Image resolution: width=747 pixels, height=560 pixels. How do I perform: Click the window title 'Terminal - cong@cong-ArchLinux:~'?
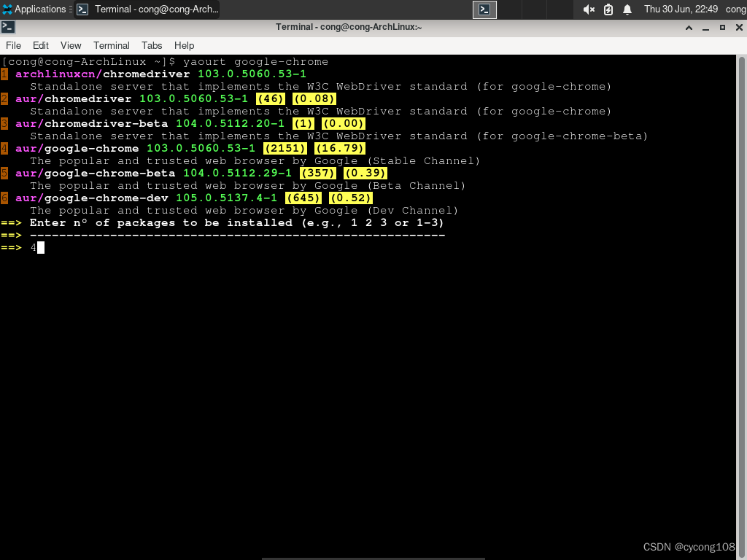coord(349,27)
